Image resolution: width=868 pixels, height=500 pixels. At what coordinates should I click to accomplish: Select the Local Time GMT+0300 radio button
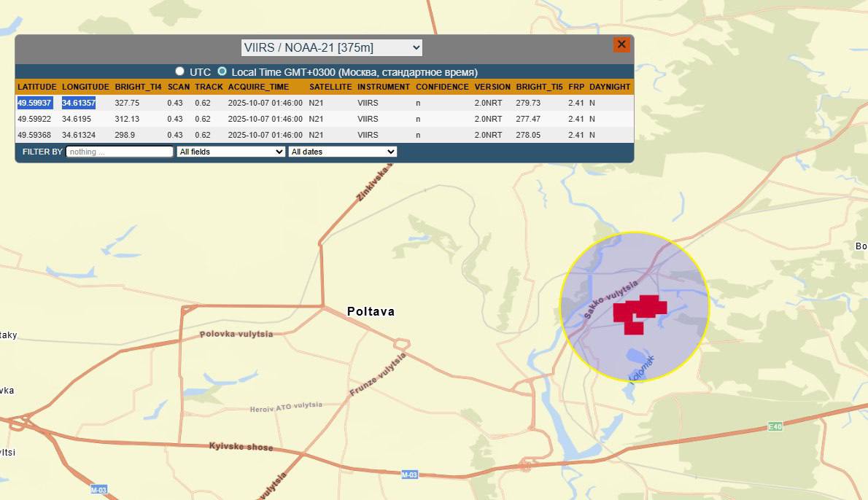point(222,71)
